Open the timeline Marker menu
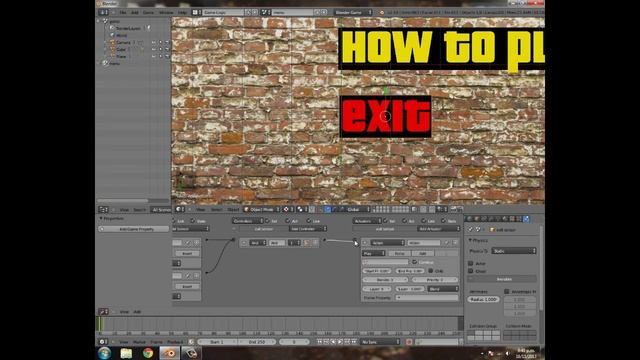 point(139,342)
